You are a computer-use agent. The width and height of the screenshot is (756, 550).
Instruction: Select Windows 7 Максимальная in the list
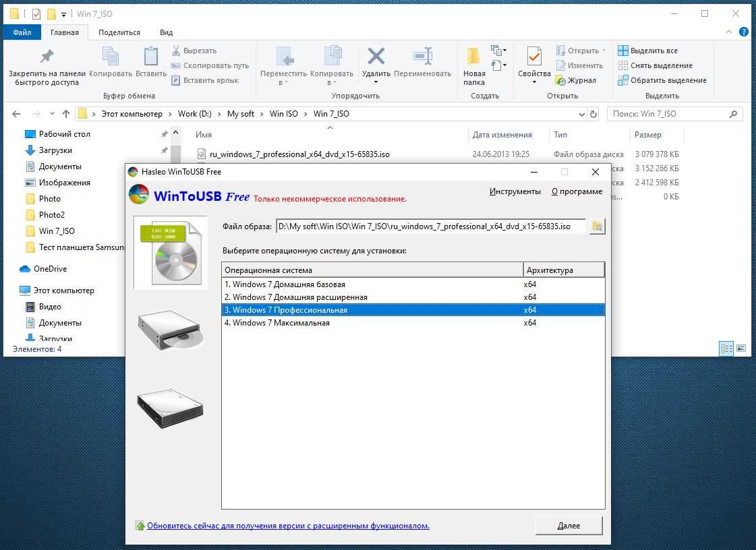point(281,323)
